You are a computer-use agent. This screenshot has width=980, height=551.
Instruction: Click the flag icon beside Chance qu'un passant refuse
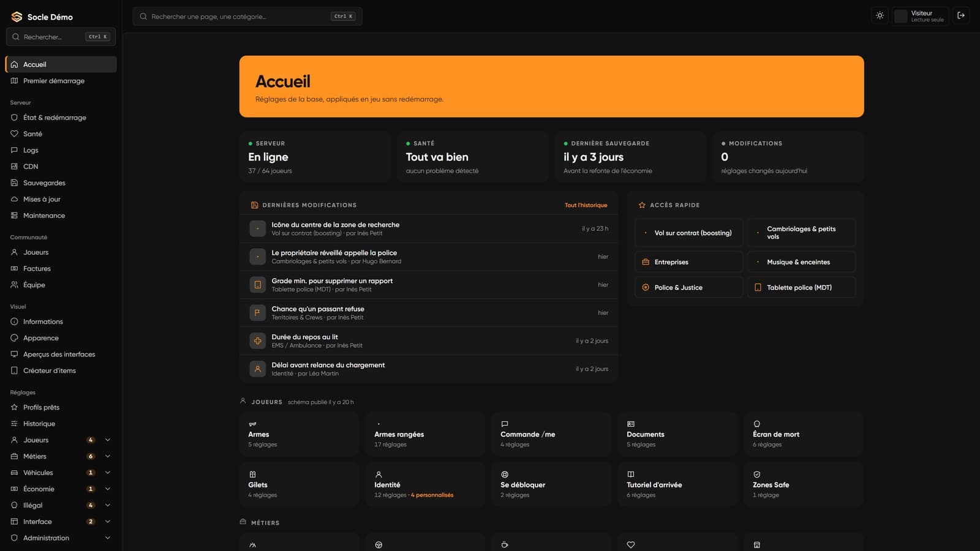258,313
